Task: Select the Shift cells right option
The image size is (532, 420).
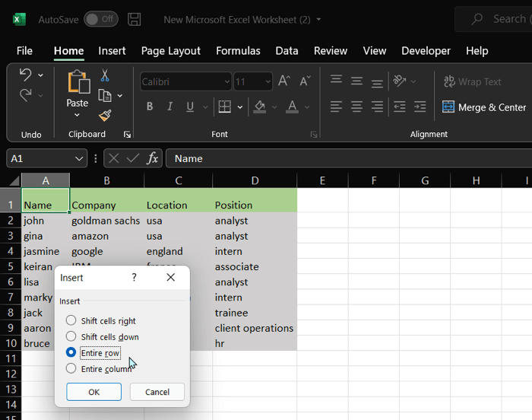Action: pyautogui.click(x=71, y=320)
